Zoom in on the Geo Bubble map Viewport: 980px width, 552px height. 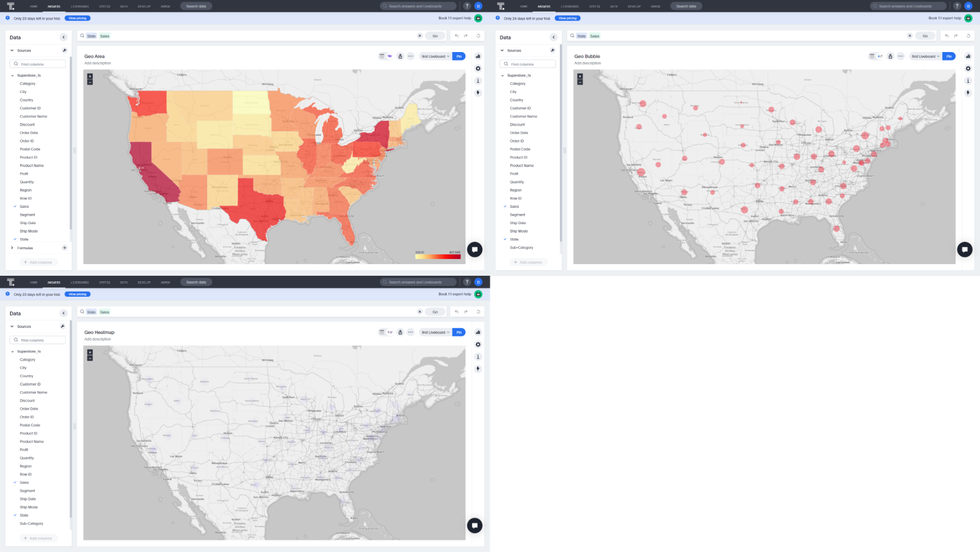(x=580, y=76)
